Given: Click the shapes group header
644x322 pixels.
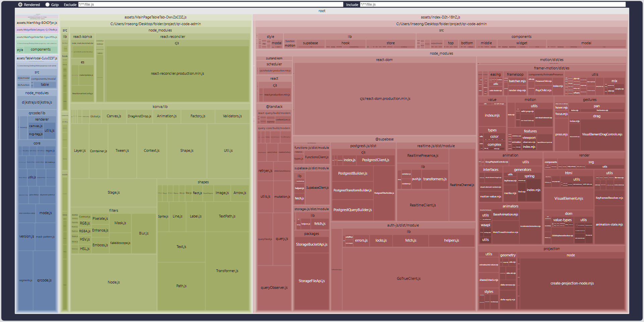Looking at the screenshot, I should (x=203, y=182).
